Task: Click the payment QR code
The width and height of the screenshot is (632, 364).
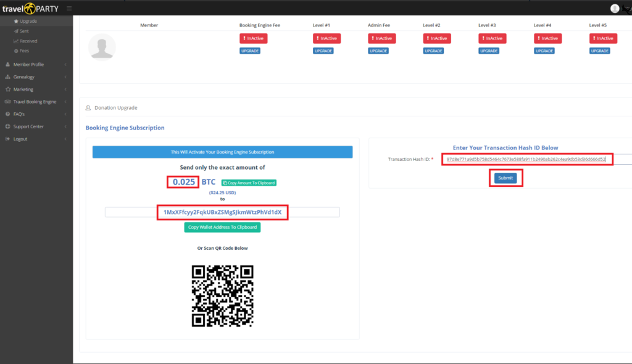Action: point(222,296)
